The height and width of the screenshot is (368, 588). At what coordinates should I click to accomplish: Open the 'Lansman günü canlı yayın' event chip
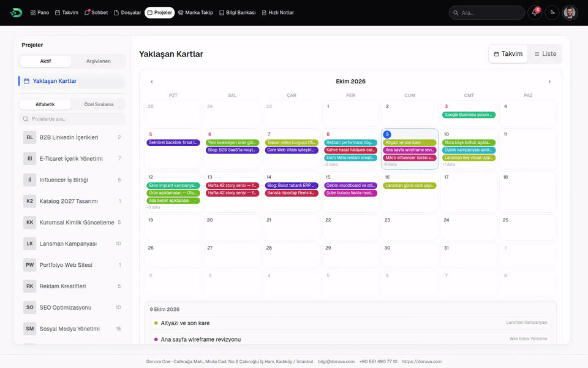tap(410, 185)
